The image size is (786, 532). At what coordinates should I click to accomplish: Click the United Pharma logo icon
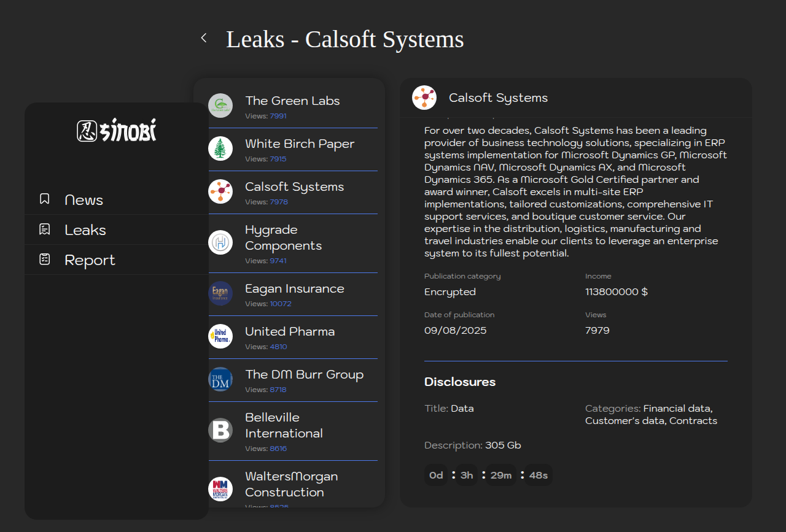[220, 336]
